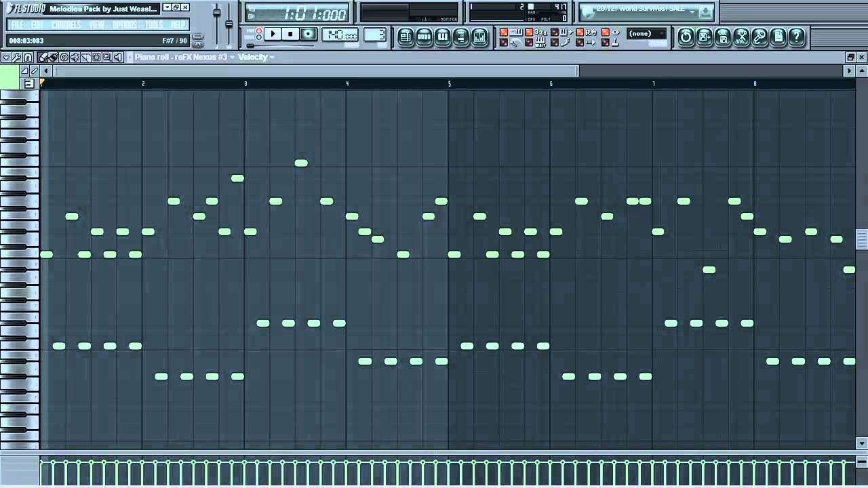Toggle the typing keyboard to piano switch

pyautogui.click(x=504, y=33)
